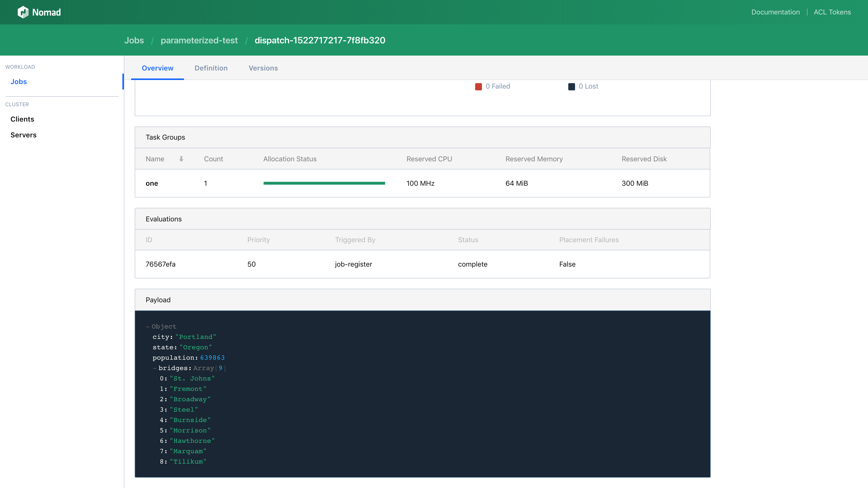Click bridge entry "St. Johns"
This screenshot has width=868, height=488.
pyautogui.click(x=192, y=379)
